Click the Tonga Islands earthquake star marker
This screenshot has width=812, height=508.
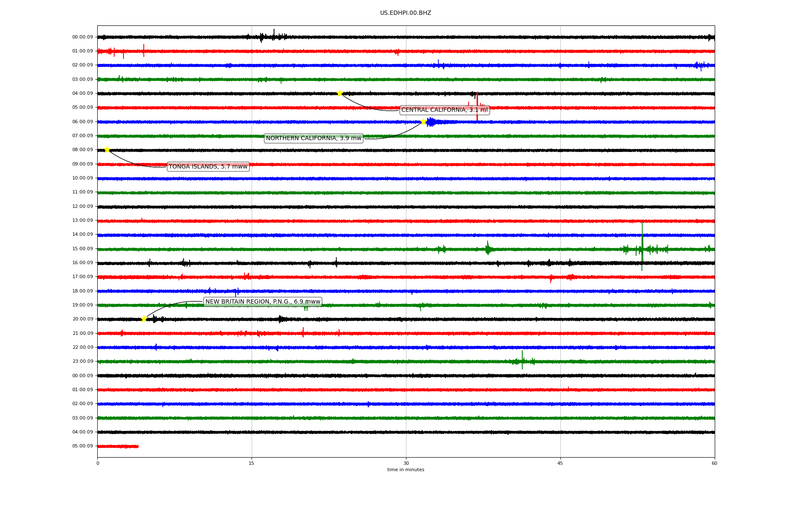tap(107, 149)
